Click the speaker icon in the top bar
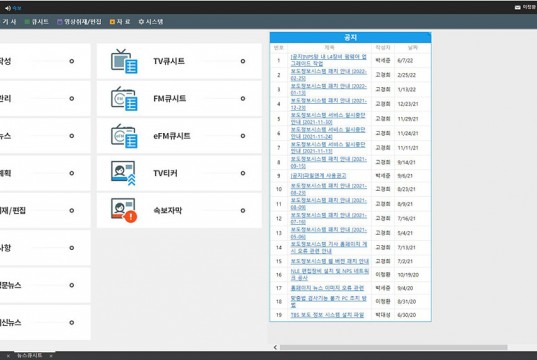This screenshot has width=537, height=360. pyautogui.click(x=8, y=8)
